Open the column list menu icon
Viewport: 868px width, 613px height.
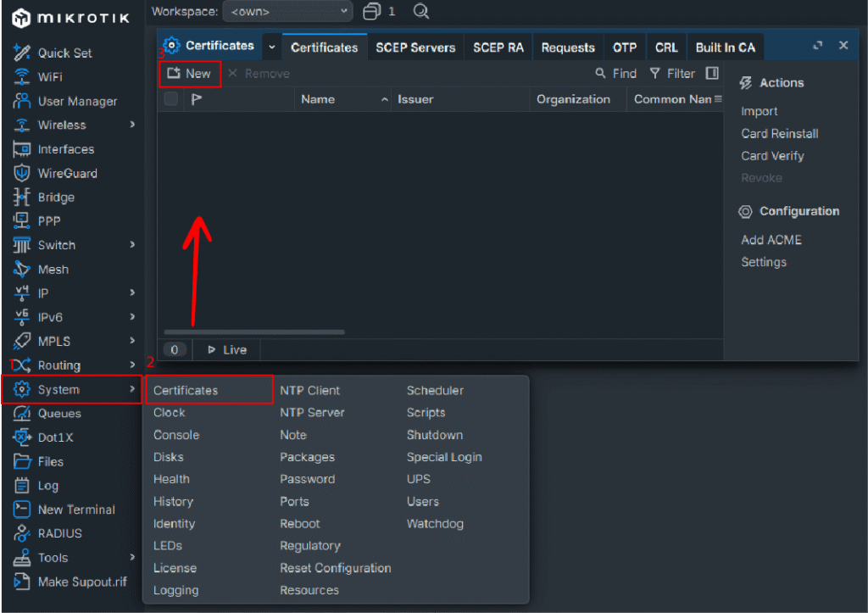tap(718, 99)
